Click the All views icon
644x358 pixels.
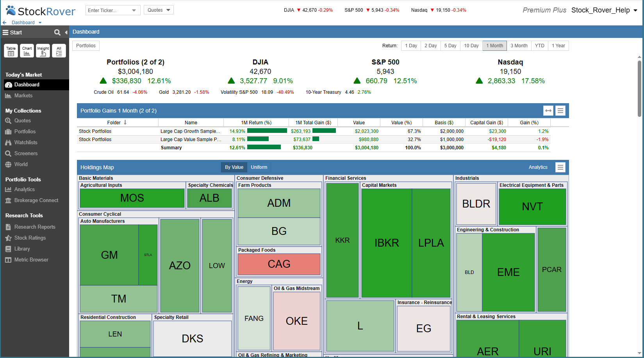click(x=59, y=51)
